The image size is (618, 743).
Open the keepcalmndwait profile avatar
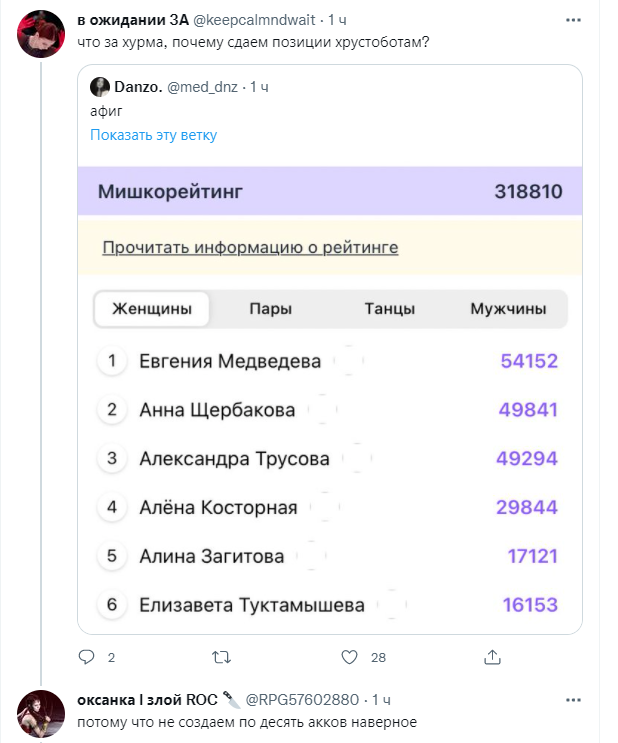[40, 33]
